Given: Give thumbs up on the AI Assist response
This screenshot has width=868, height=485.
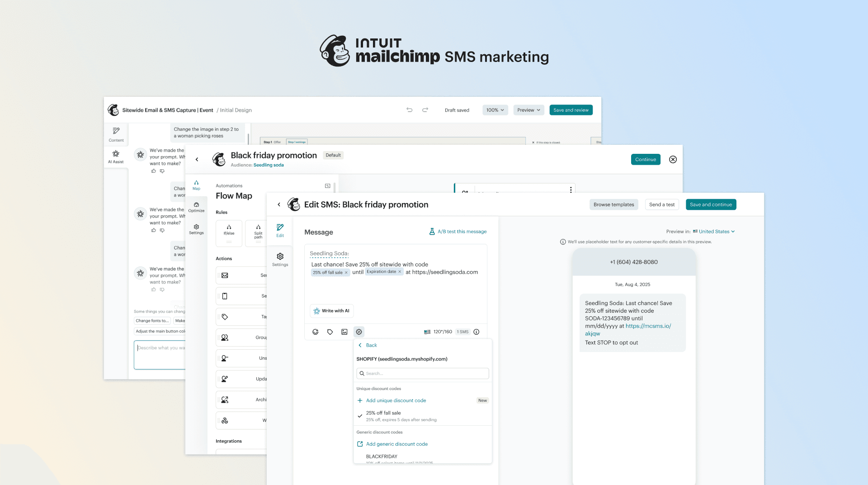Looking at the screenshot, I should click(154, 171).
